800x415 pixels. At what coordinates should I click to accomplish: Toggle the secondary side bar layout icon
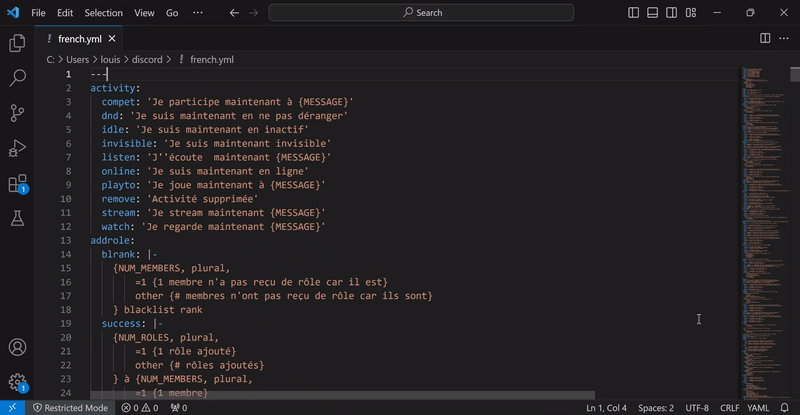(671, 13)
